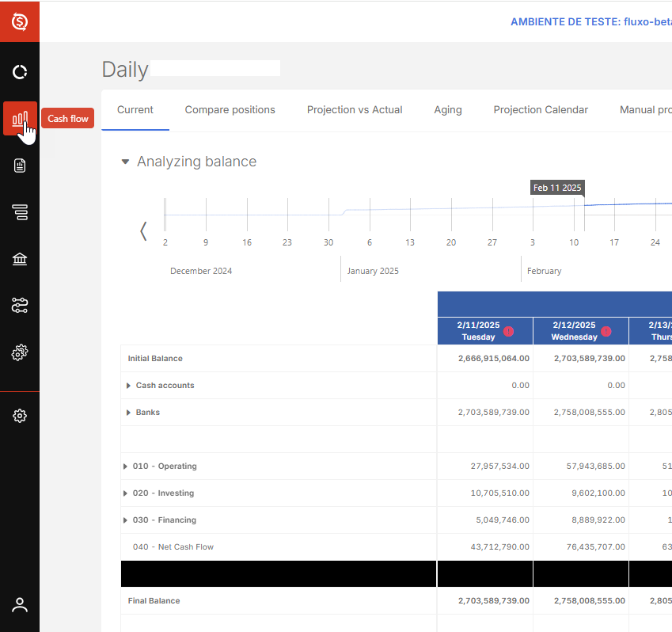Open the lower settings gear icon
672x632 pixels.
click(20, 416)
